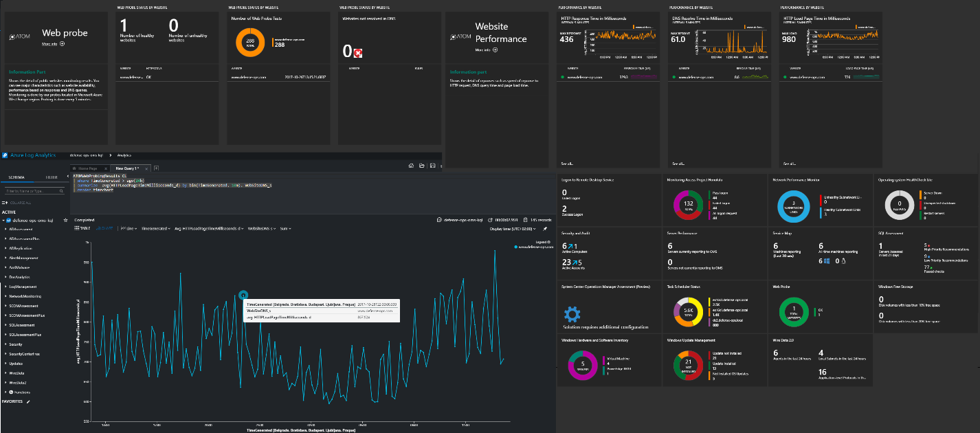Expand the ADAssessment schema node
This screenshot has height=433, width=980.
pyautogui.click(x=5, y=229)
